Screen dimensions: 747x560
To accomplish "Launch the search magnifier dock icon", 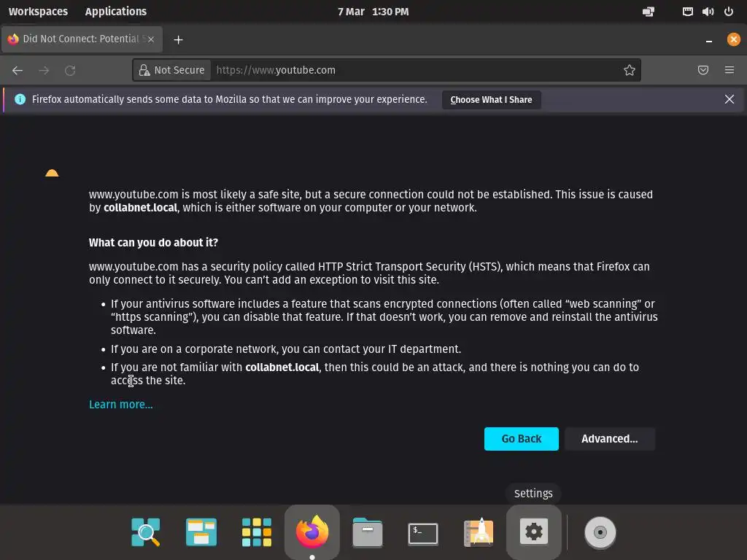I will tap(146, 532).
